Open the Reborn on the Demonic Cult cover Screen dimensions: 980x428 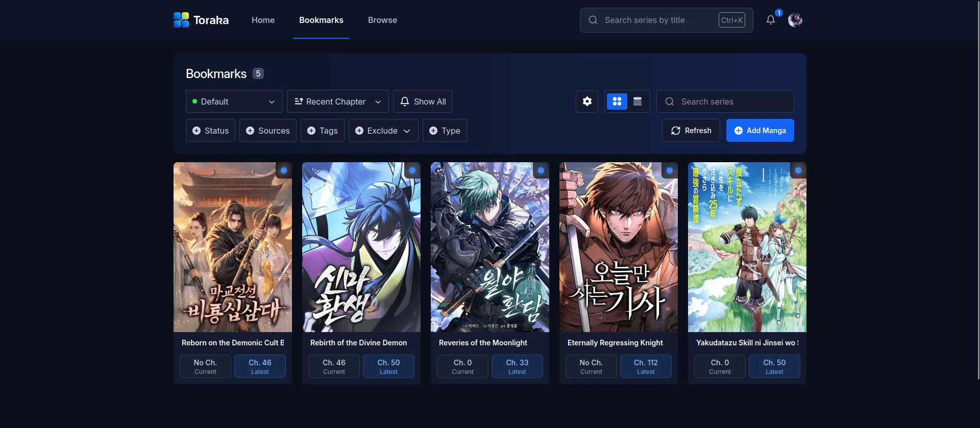pos(233,247)
